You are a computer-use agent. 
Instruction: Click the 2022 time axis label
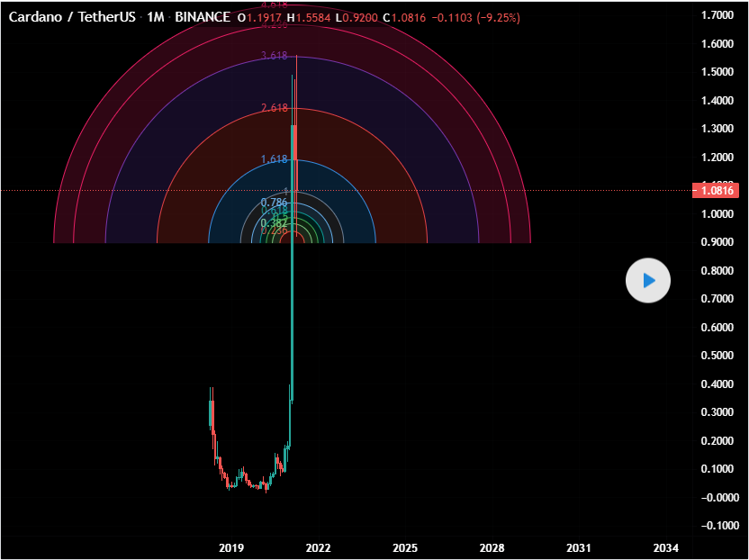pos(319,547)
